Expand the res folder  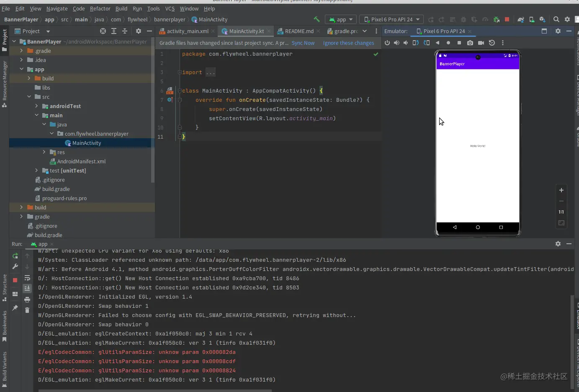pyautogui.click(x=44, y=152)
